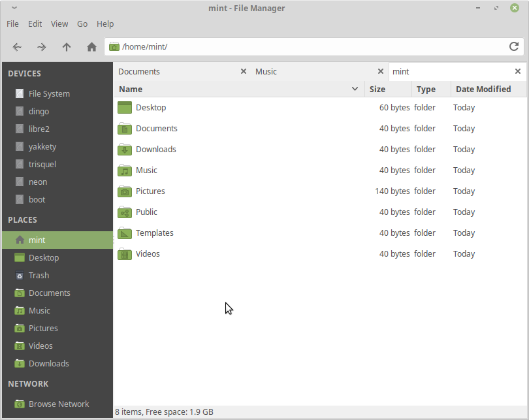
Task: Open the View menu
Action: point(59,24)
